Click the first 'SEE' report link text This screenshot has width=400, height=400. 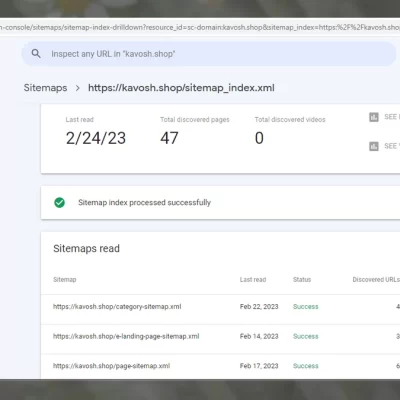pos(391,117)
